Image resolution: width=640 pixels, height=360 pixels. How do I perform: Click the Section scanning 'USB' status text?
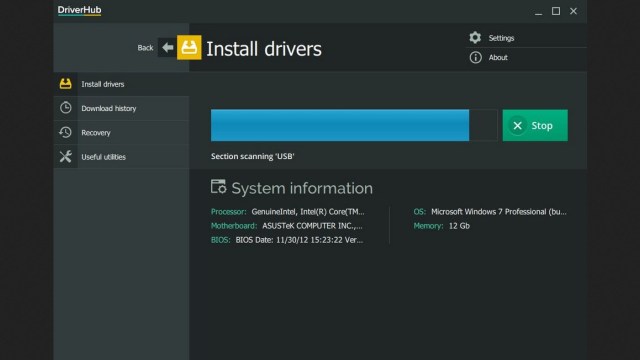click(x=253, y=156)
